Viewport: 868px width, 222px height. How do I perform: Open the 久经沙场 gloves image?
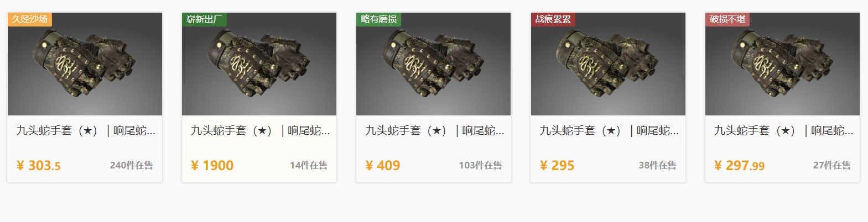85,64
